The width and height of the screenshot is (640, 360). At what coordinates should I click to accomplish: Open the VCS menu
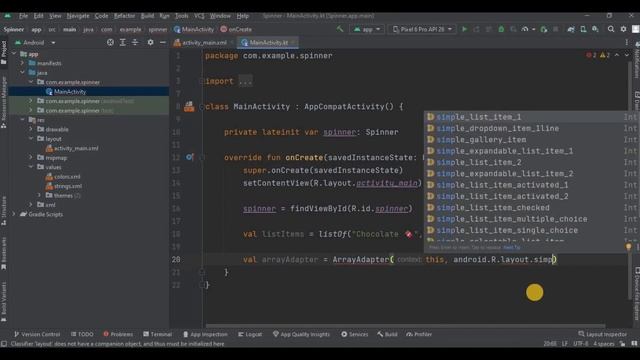pos(199,16)
